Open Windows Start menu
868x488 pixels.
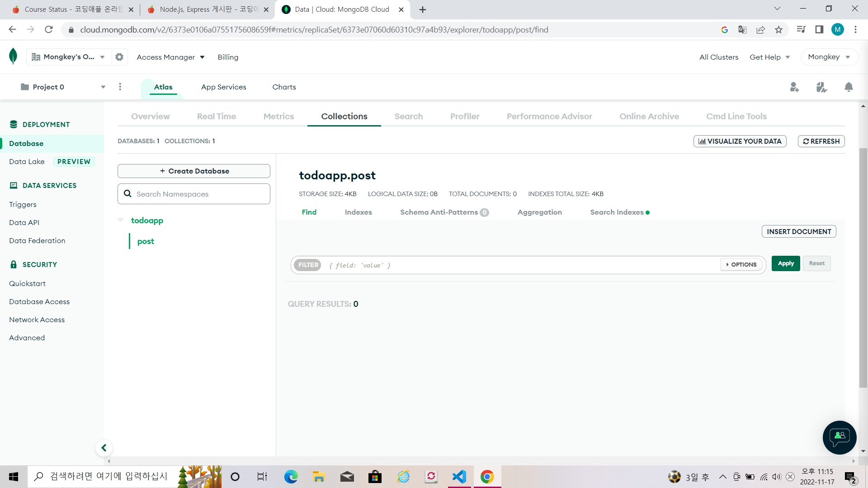14,477
